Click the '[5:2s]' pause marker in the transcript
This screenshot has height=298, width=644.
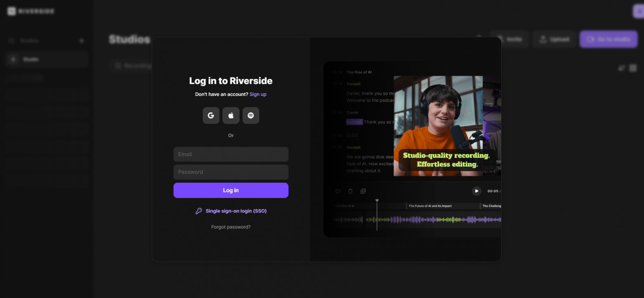pos(353,135)
